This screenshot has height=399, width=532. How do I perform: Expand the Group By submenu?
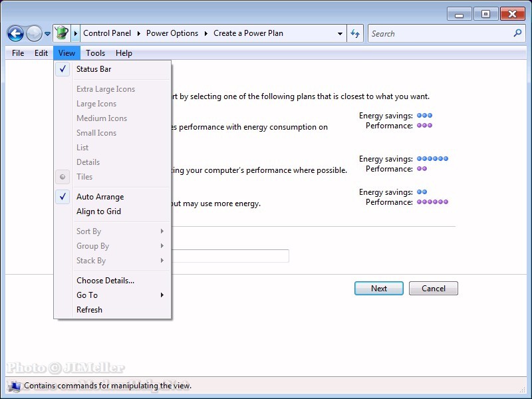pos(112,246)
